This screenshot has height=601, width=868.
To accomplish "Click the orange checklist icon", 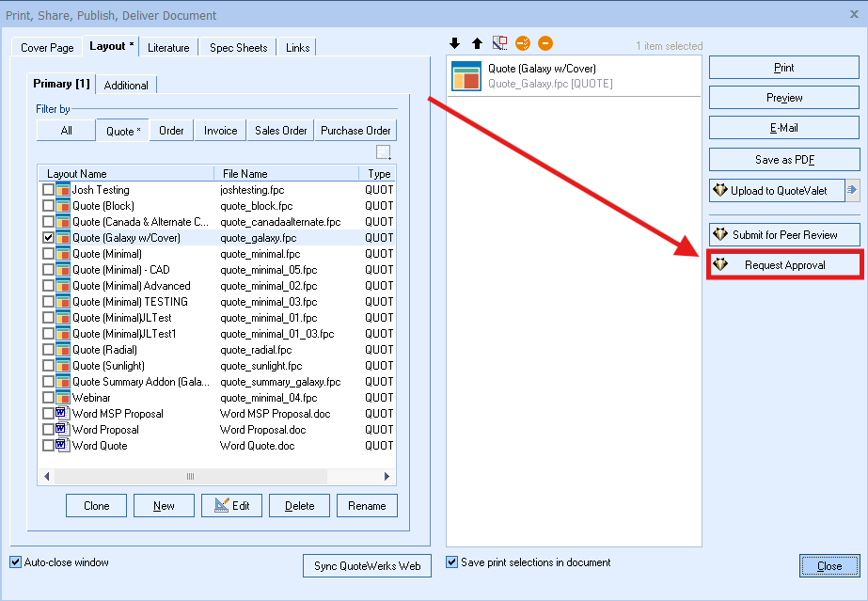I will coord(523,43).
